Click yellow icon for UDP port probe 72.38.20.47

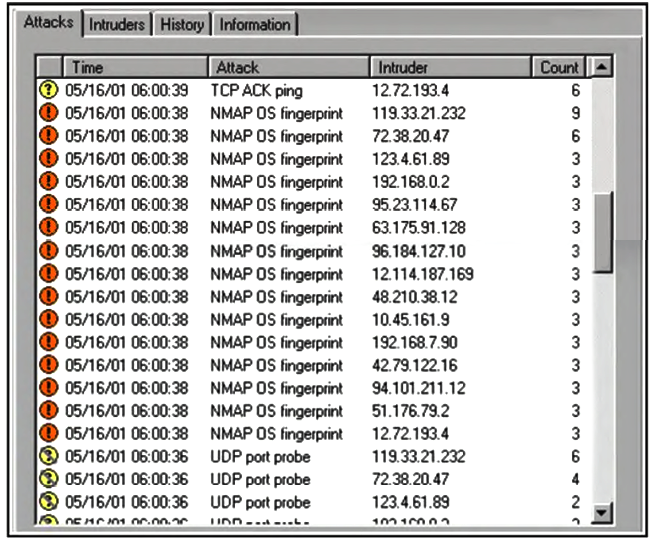tap(48, 480)
